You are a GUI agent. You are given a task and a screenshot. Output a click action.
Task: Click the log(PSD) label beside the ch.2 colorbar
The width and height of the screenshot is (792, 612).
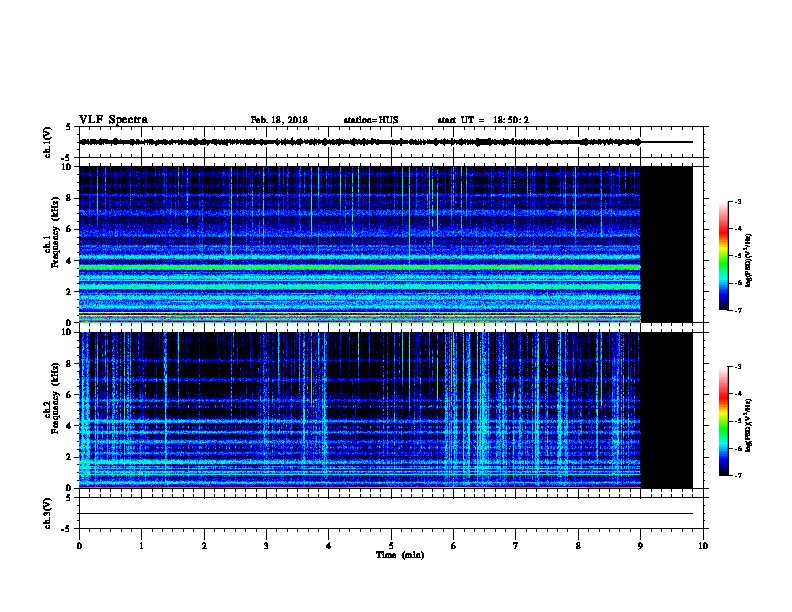[x=748, y=425]
